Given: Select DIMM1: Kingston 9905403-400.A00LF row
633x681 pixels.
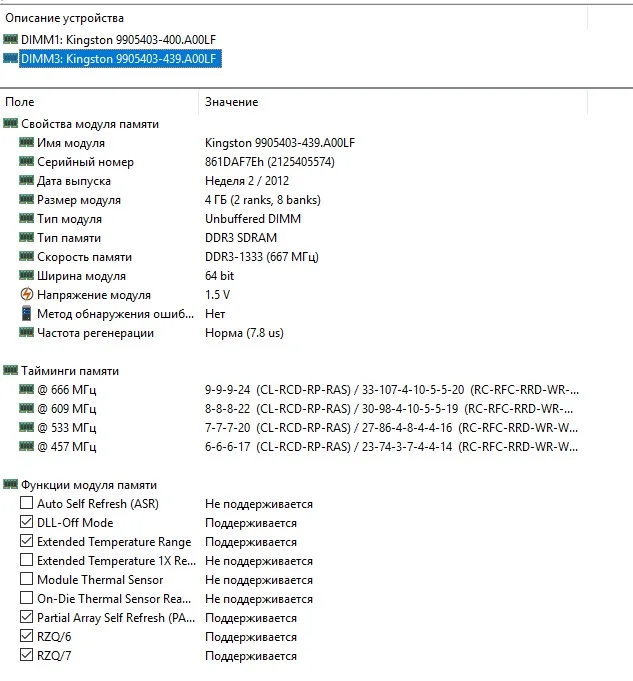Looking at the screenshot, I should tap(118, 40).
